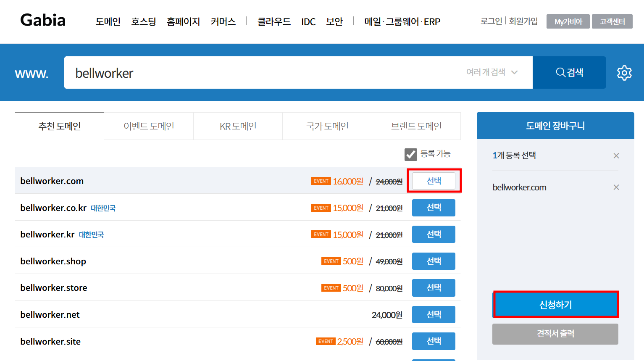
Task: Click the 2,500원 price of bellworker.site
Action: coord(350,341)
